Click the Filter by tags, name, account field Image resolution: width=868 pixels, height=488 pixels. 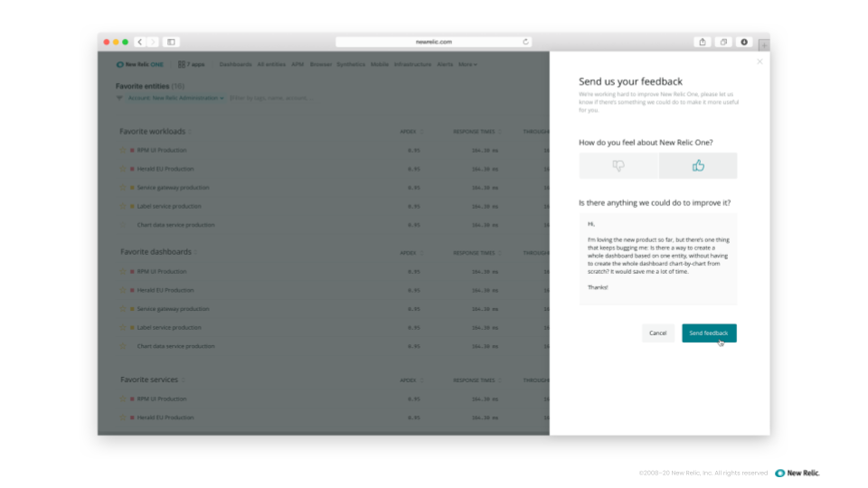[271, 98]
